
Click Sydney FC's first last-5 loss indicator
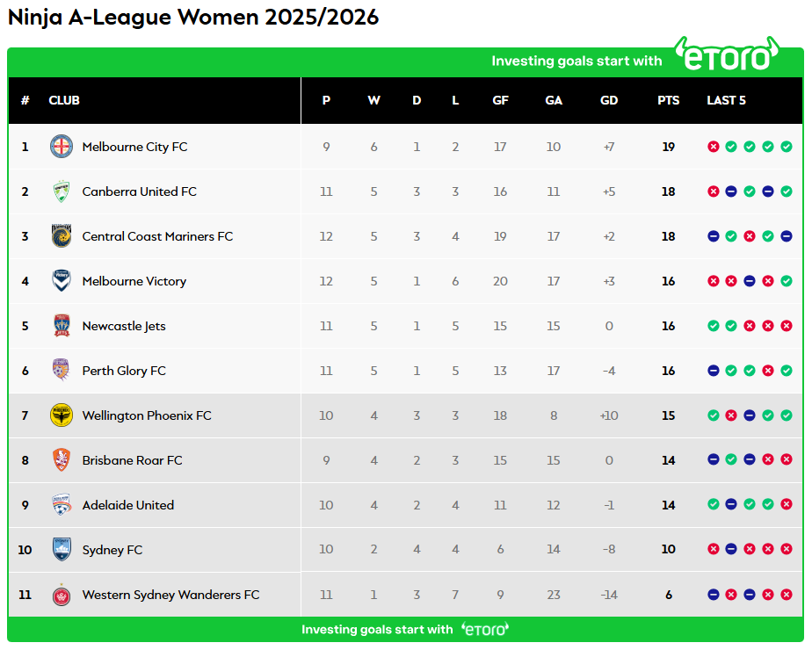(x=714, y=550)
